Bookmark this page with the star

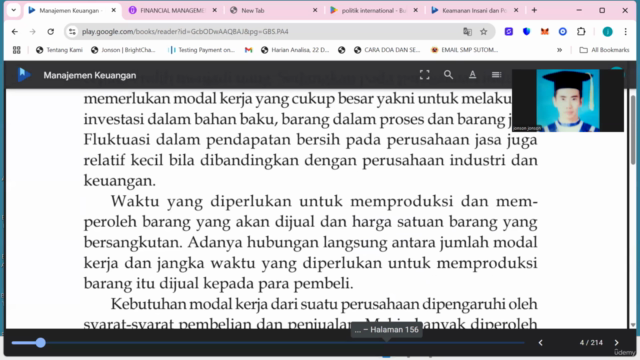tap(484, 31)
